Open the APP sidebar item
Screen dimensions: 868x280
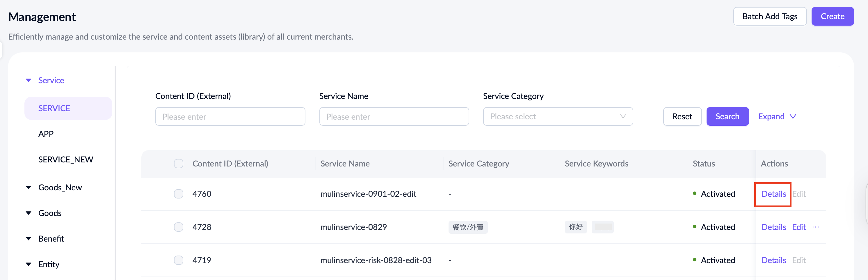pyautogui.click(x=46, y=134)
